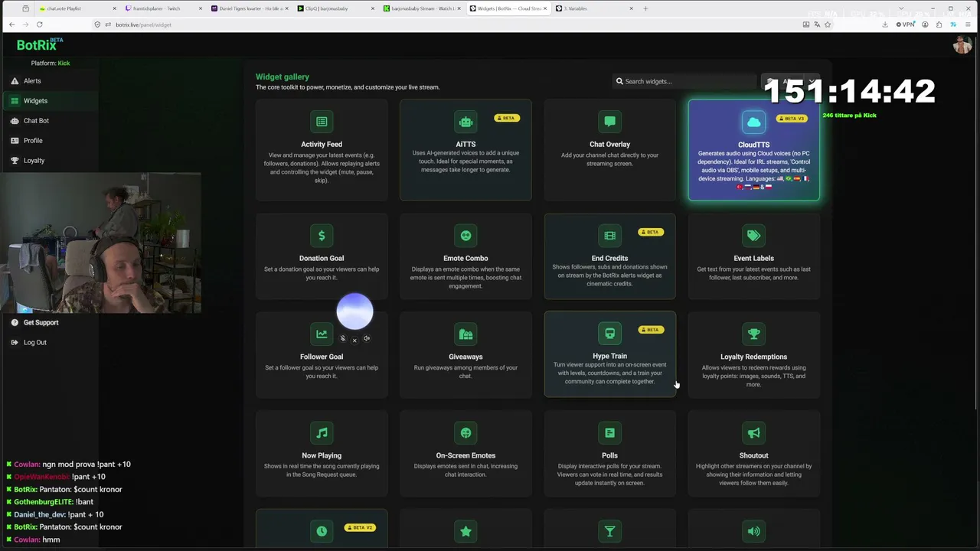Click the webcam video overlay thumbnail
Image resolution: width=980 pixels, height=551 pixels.
100,243
